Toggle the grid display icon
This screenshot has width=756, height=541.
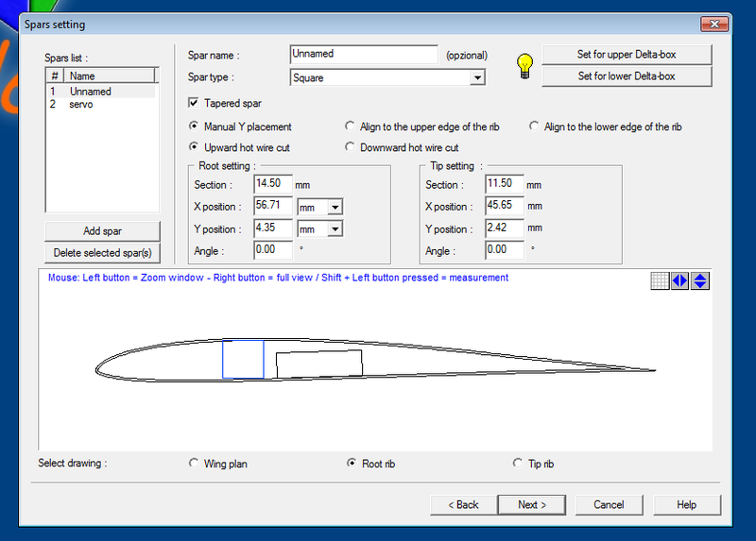pos(661,280)
